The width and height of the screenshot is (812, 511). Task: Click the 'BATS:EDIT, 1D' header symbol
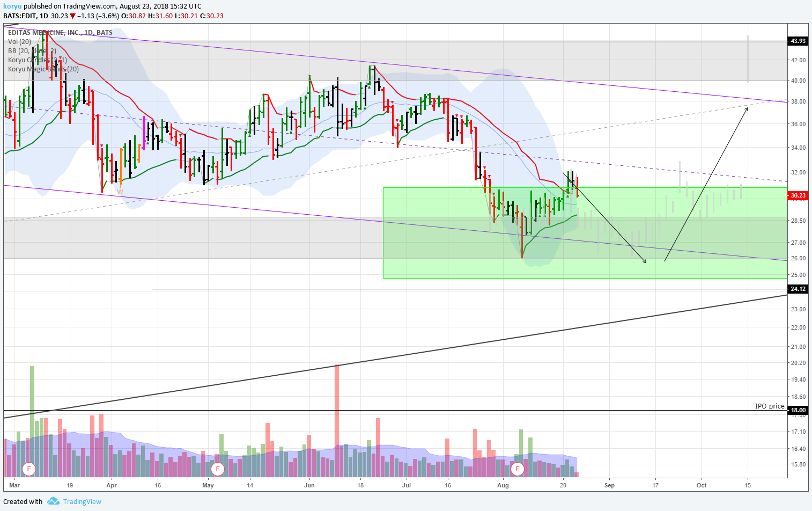[26, 16]
